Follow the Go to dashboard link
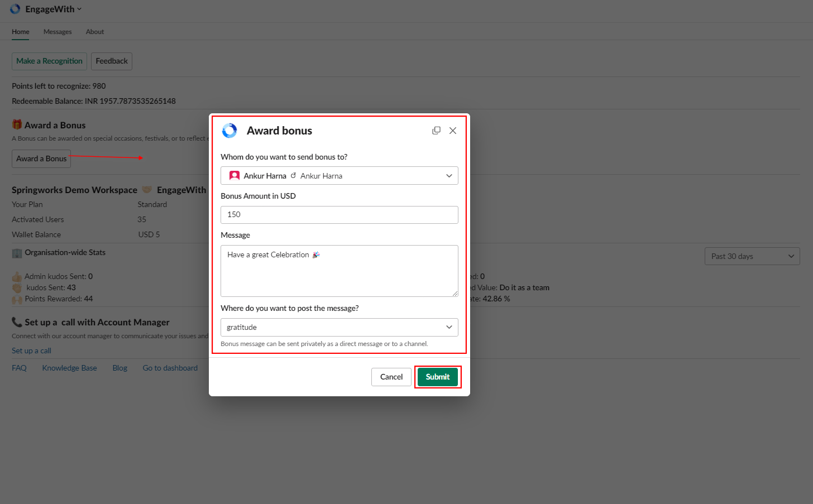Viewport: 813px width, 504px height. pos(170,368)
